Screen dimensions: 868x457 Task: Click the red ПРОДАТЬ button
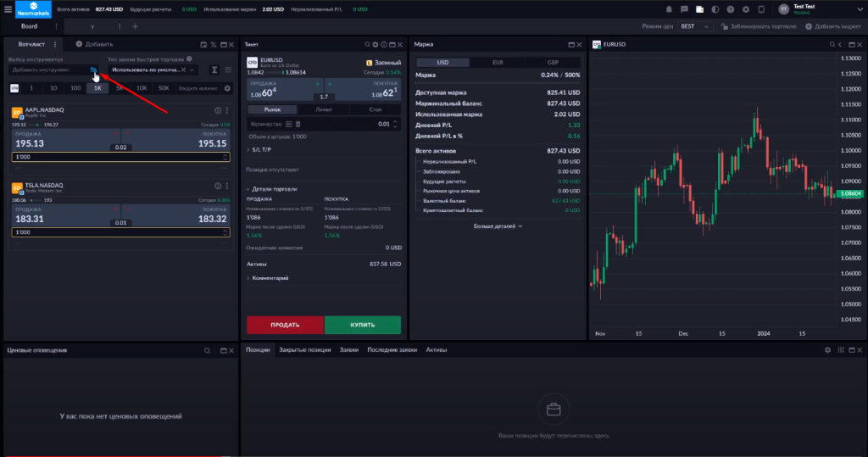click(x=285, y=326)
